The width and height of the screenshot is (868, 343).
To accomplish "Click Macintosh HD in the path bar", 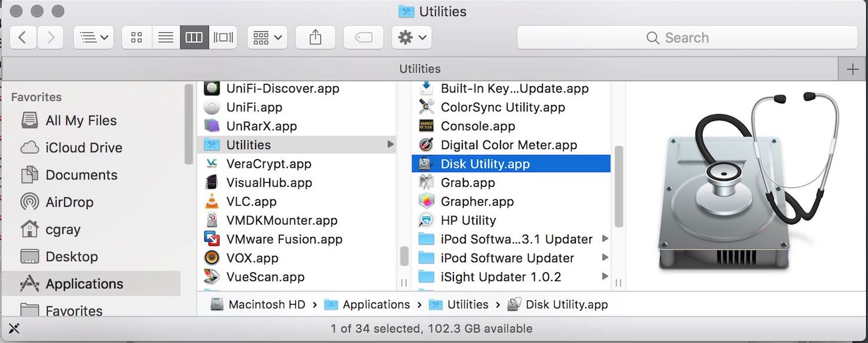I will click(259, 305).
